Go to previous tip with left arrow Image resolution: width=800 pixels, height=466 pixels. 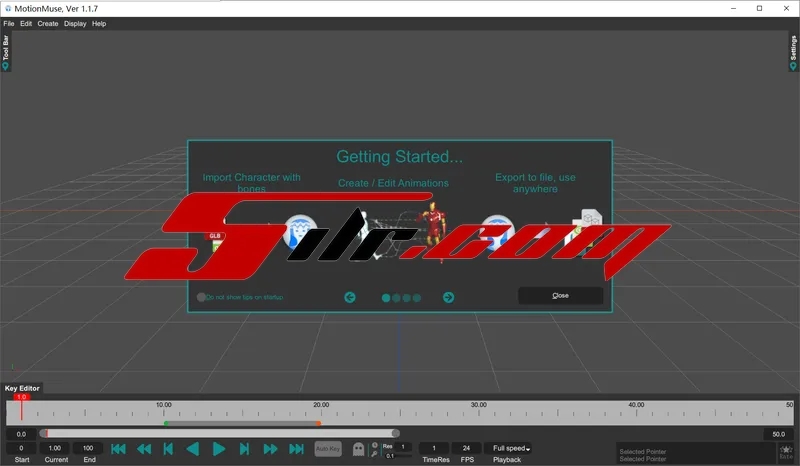pos(350,297)
